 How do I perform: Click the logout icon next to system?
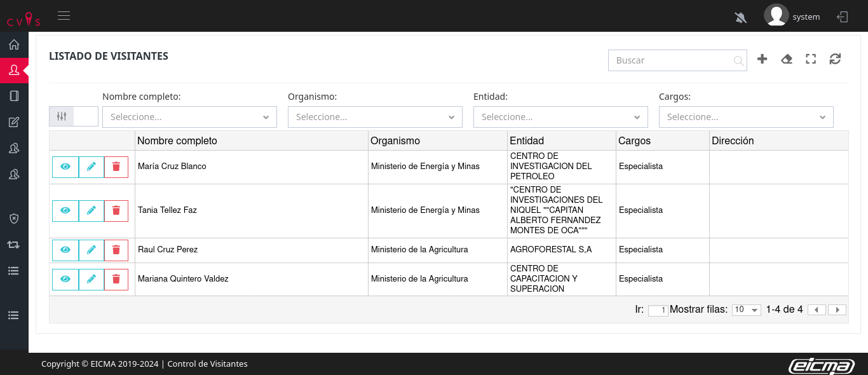tap(843, 17)
